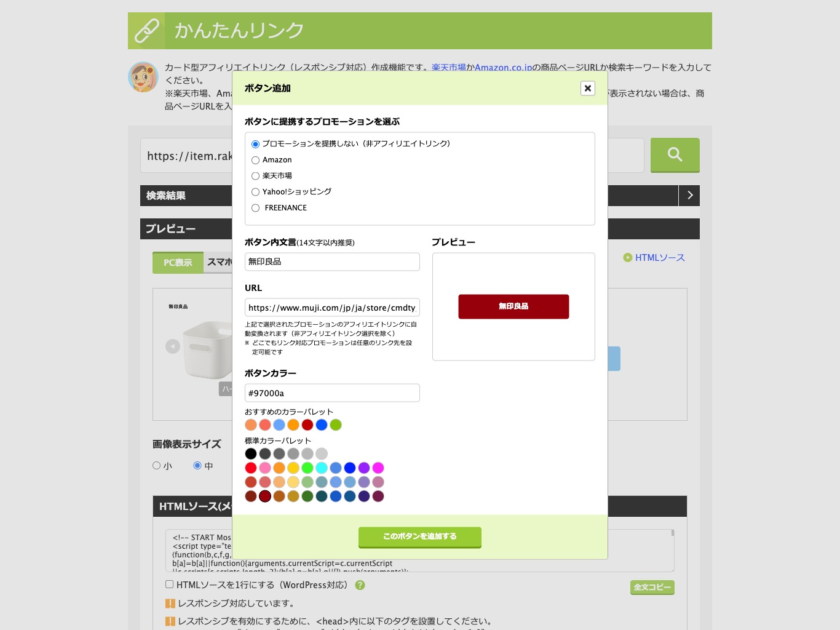Pick the dark indigo purple swatch
The image size is (840, 630).
pyautogui.click(x=364, y=496)
